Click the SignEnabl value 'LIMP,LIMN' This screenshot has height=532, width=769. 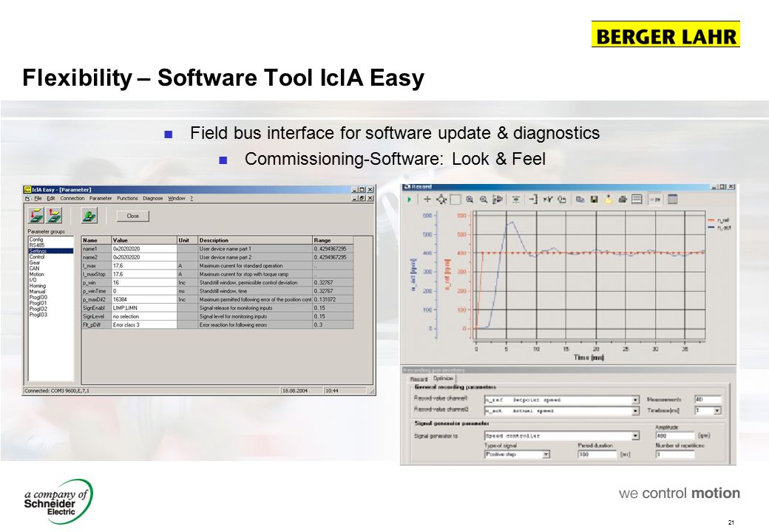(x=144, y=307)
